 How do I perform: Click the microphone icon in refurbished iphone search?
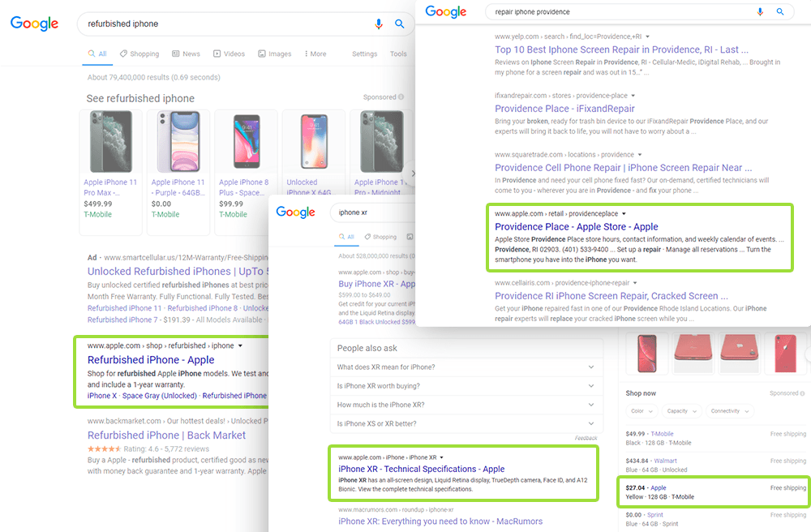pos(379,24)
